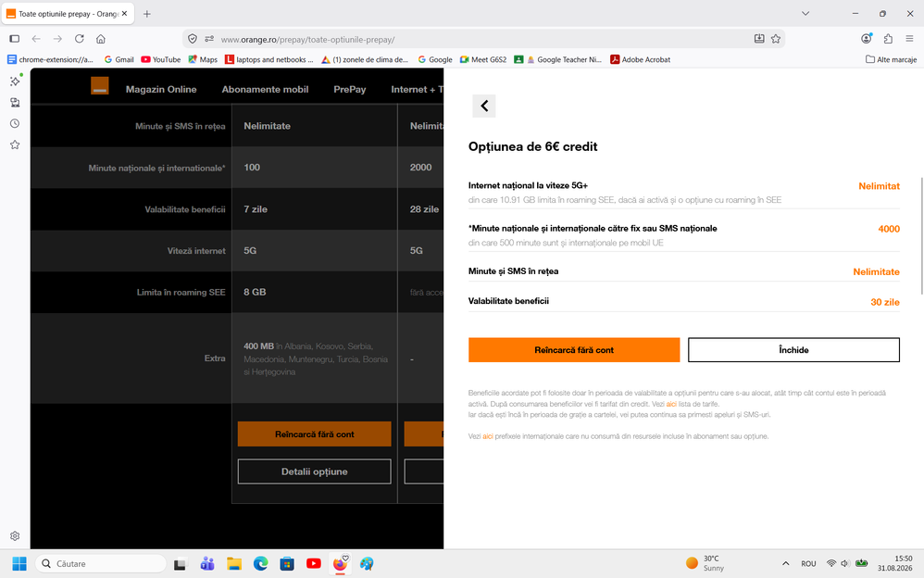Open the Alte marcaje bookmarks folder
This screenshot has width=924, height=578.
tap(891, 59)
